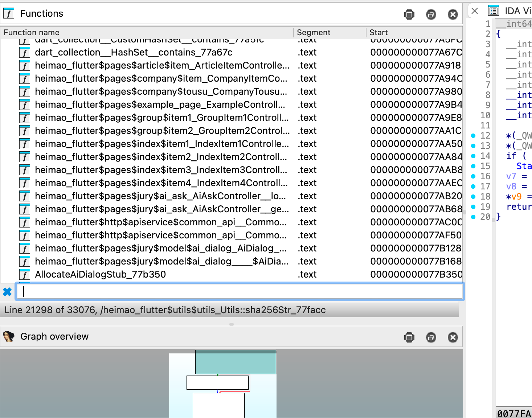Screen dimensions: 532x418
Task: Close the Graph overview panel
Action: [x=453, y=337]
